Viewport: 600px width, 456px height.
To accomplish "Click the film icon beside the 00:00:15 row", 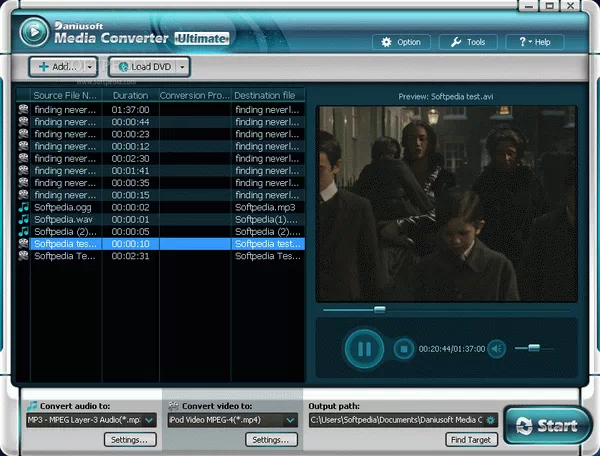I will tap(23, 195).
